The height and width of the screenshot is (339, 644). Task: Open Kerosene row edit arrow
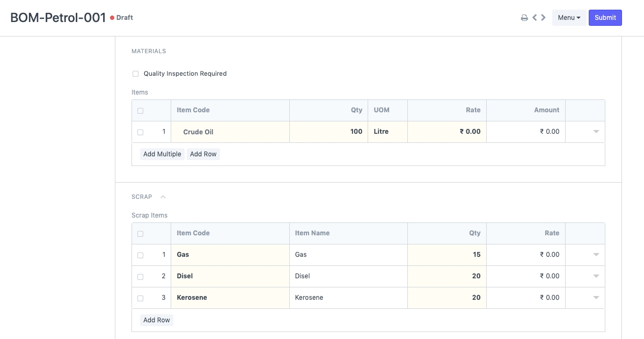point(596,298)
